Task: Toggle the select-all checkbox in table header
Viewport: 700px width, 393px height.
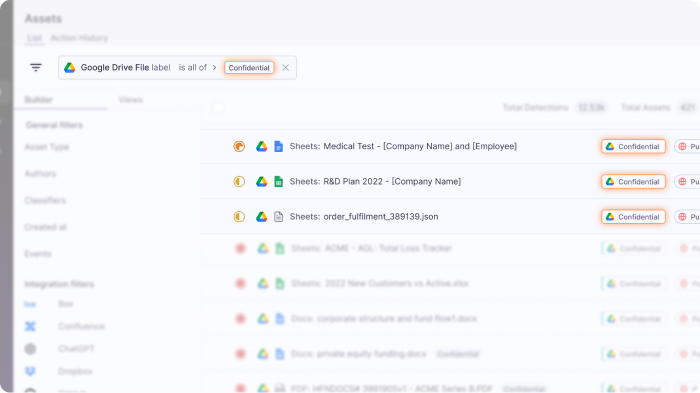Action: point(218,108)
